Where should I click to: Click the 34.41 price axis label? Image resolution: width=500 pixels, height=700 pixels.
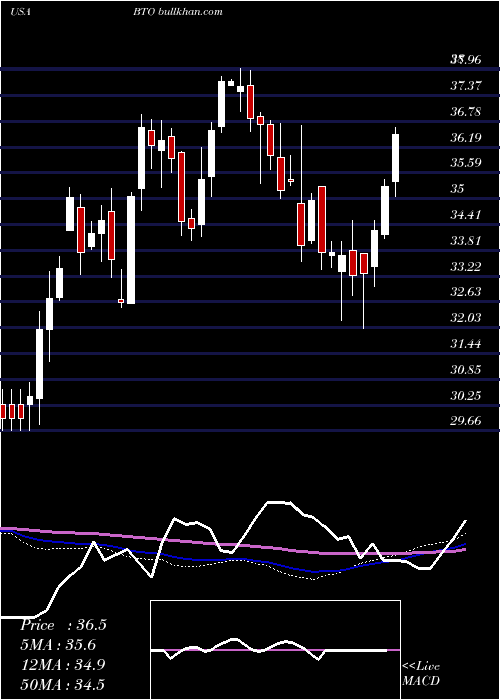(x=466, y=215)
